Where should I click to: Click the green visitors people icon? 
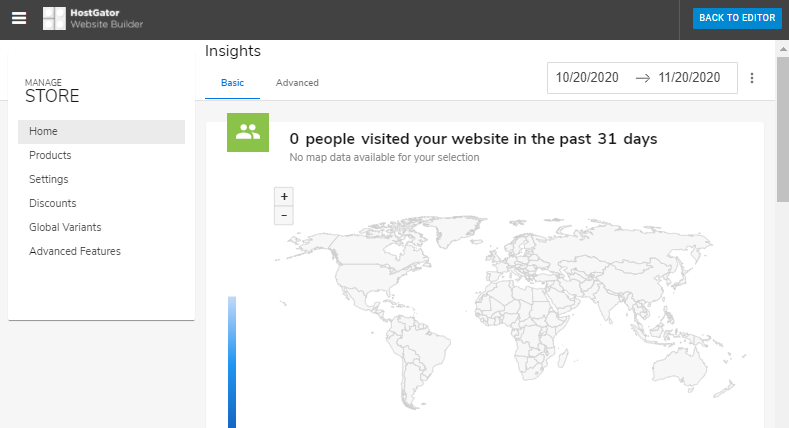point(248,132)
